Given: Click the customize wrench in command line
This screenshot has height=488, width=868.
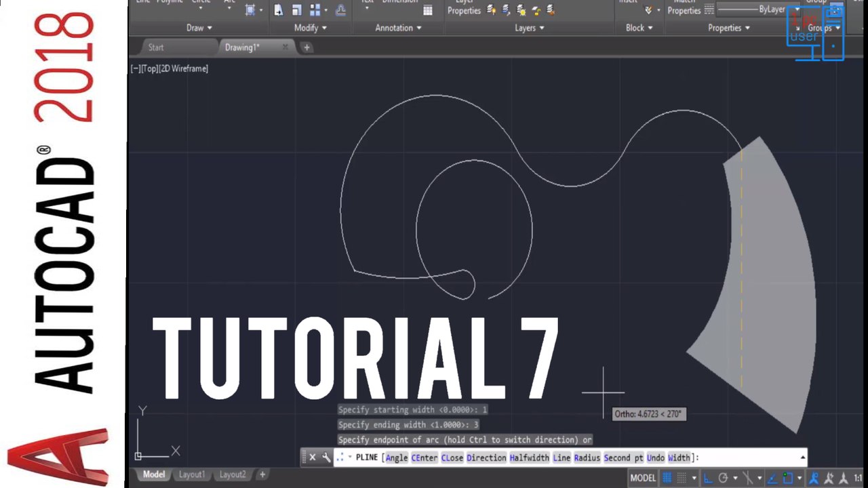Looking at the screenshot, I should (326, 457).
